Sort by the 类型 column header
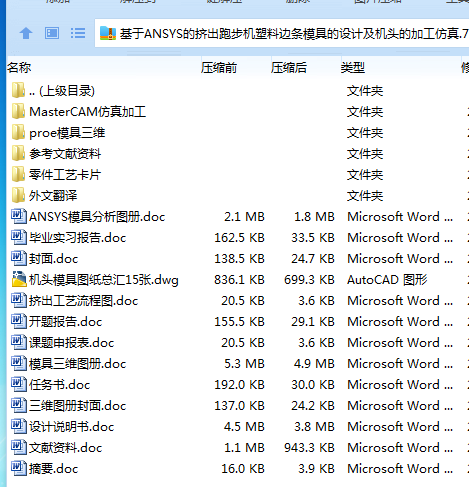This screenshot has height=487, width=469. tap(352, 68)
